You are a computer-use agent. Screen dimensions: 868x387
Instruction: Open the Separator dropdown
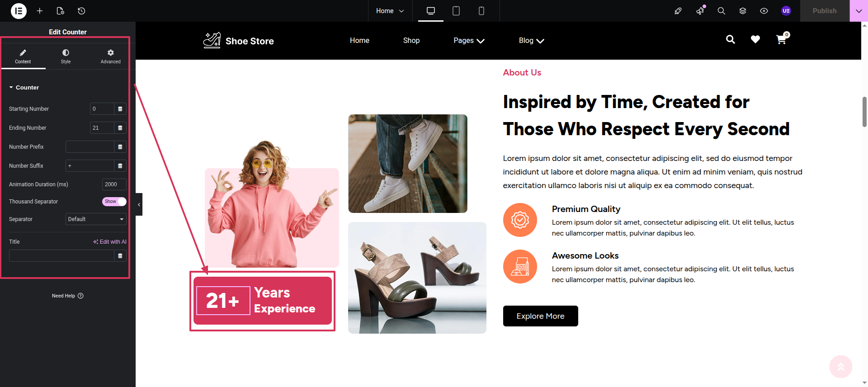(x=96, y=219)
